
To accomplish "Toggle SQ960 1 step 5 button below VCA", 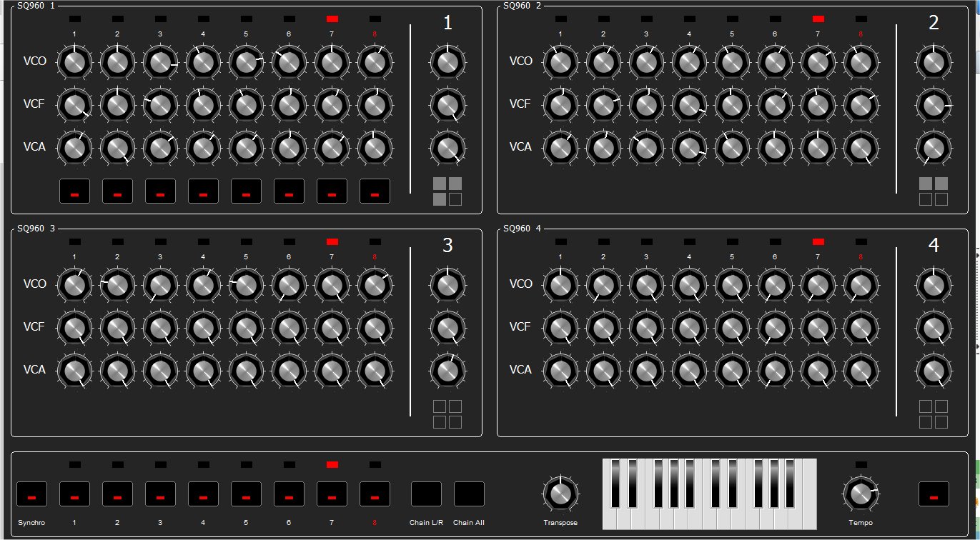I will (x=246, y=191).
